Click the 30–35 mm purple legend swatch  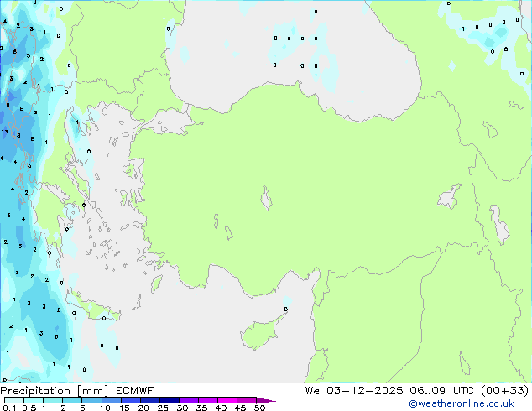(189, 400)
